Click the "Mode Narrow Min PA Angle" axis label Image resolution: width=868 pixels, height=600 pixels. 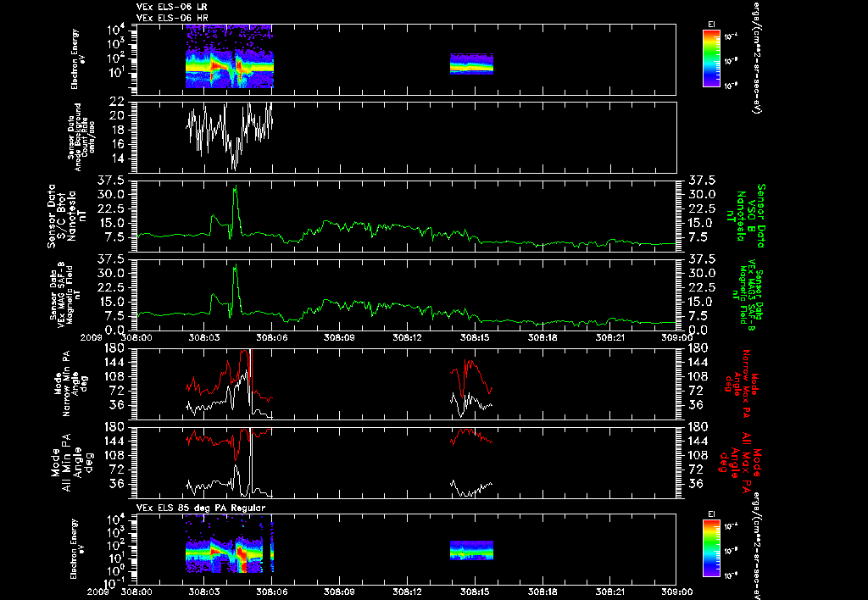70,384
